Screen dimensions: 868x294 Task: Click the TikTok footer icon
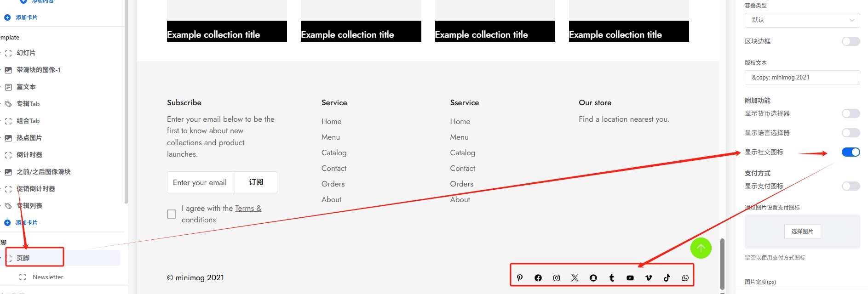tap(667, 278)
